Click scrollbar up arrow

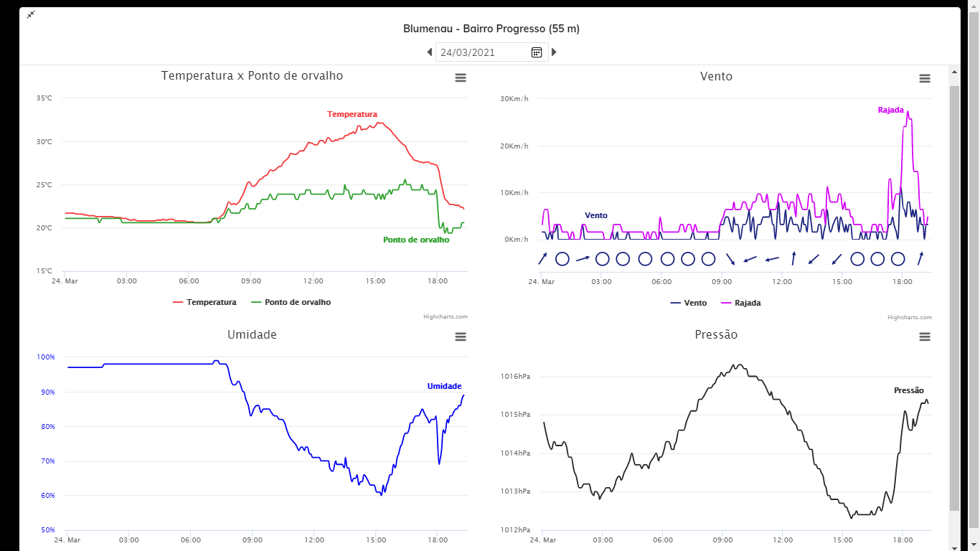(954, 72)
